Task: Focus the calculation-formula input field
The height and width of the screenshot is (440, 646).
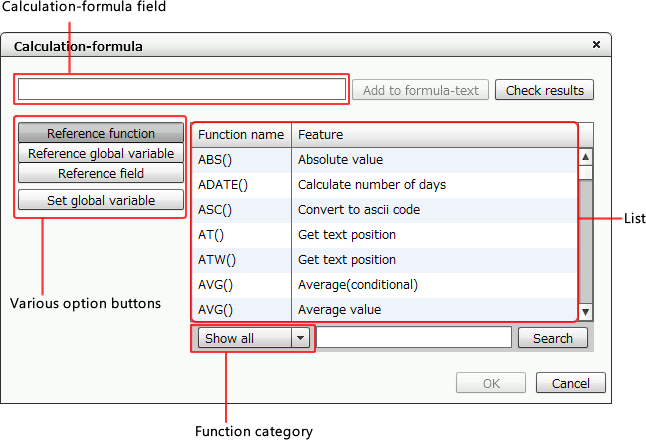Action: pyautogui.click(x=182, y=89)
